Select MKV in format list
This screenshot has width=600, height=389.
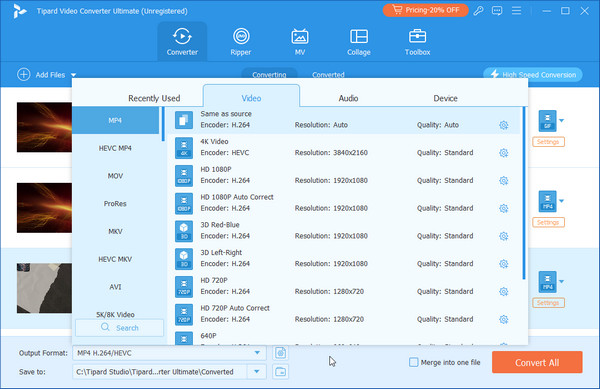[115, 231]
